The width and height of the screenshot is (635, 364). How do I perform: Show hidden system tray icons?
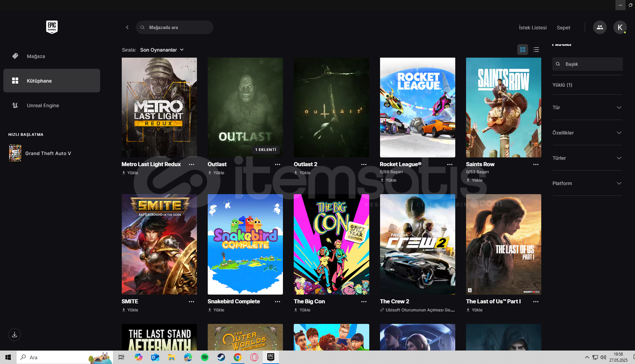(x=587, y=357)
